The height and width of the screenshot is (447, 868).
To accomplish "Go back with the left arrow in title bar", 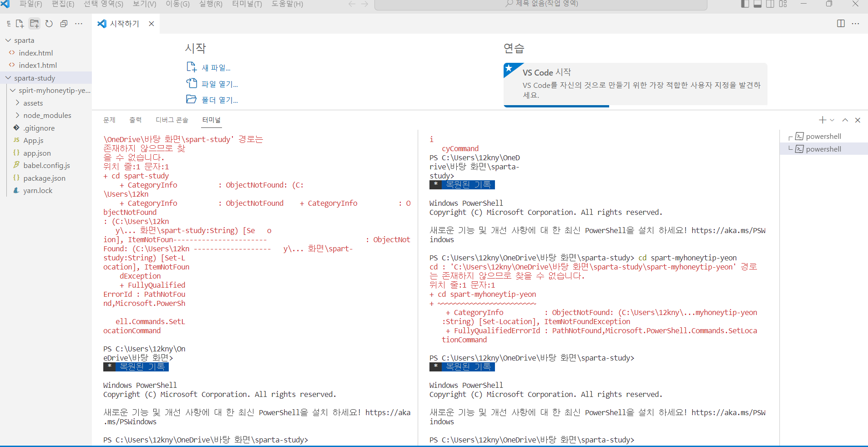I will click(x=352, y=4).
